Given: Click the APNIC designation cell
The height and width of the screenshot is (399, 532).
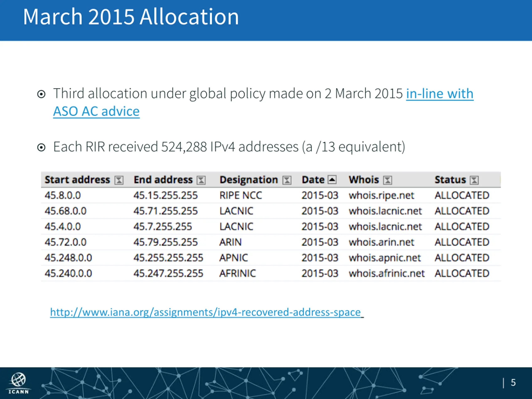Looking at the screenshot, I should point(234,258).
